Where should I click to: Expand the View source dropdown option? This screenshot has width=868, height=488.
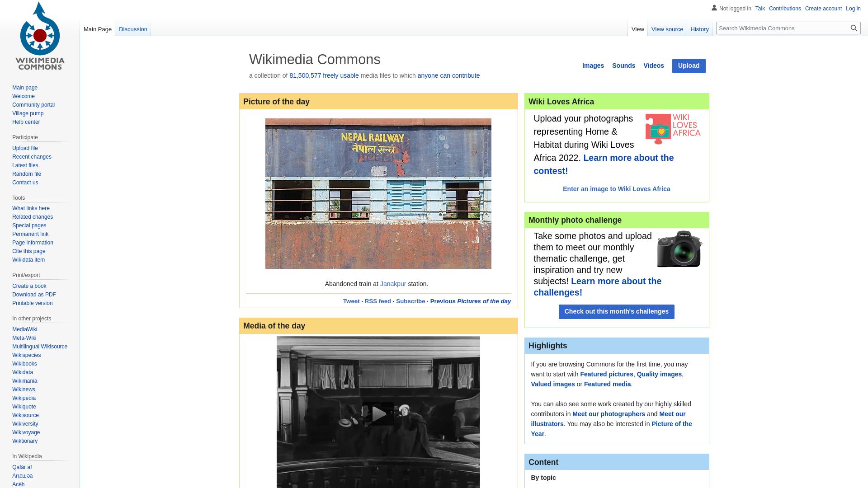click(667, 29)
